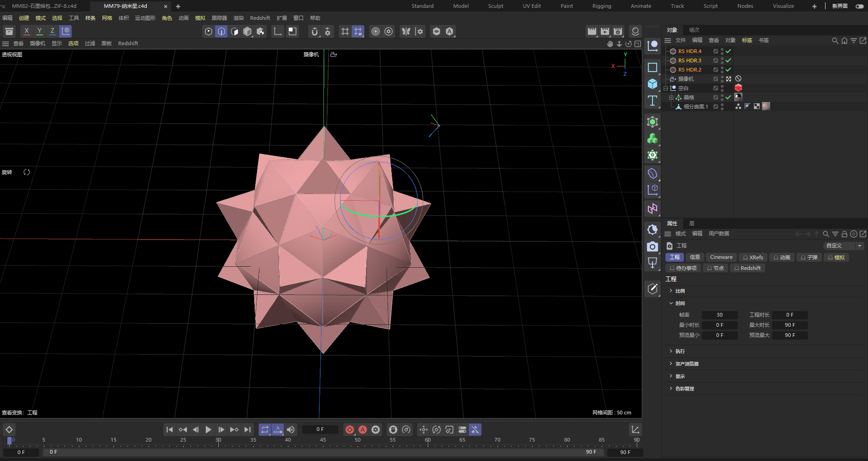Open the viewport 摄像机 menu
Screen dimensions: 868x461
pyautogui.click(x=37, y=43)
